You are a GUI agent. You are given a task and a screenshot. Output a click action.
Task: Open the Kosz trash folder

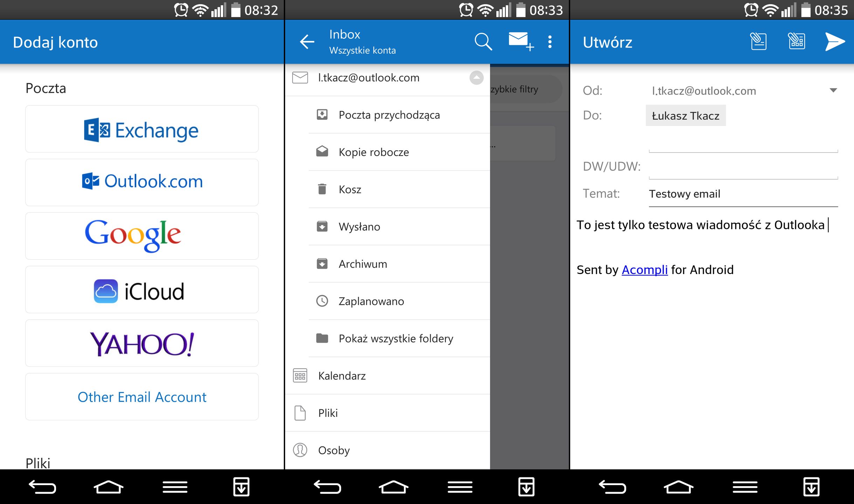(350, 189)
